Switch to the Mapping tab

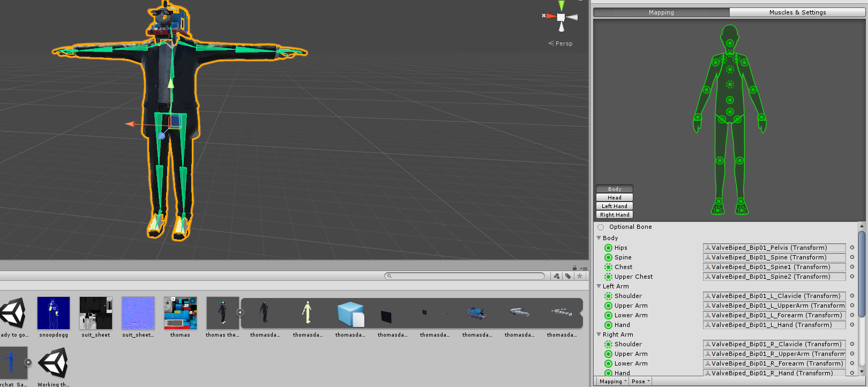coord(661,12)
